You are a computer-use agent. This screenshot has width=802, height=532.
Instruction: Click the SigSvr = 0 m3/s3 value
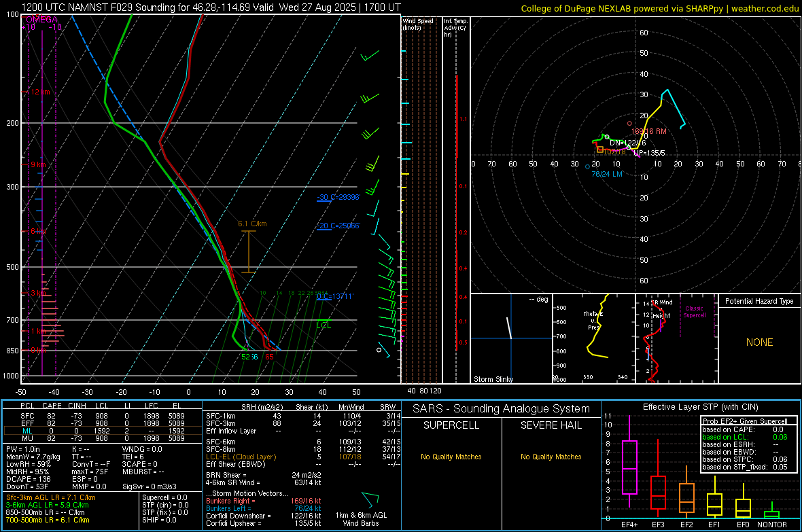(x=150, y=486)
